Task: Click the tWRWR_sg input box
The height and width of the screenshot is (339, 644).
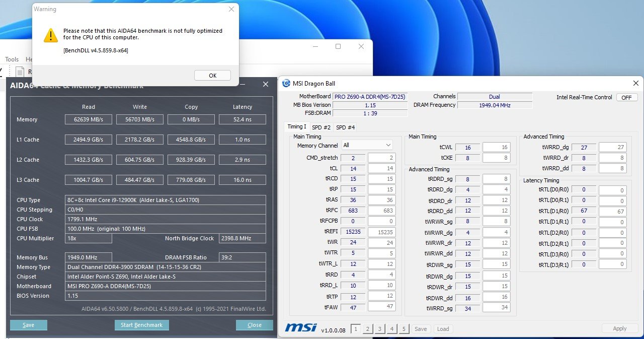Action: pos(496,222)
